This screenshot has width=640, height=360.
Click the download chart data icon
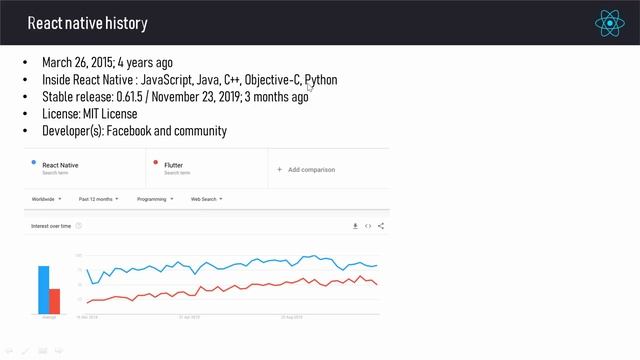point(355,226)
